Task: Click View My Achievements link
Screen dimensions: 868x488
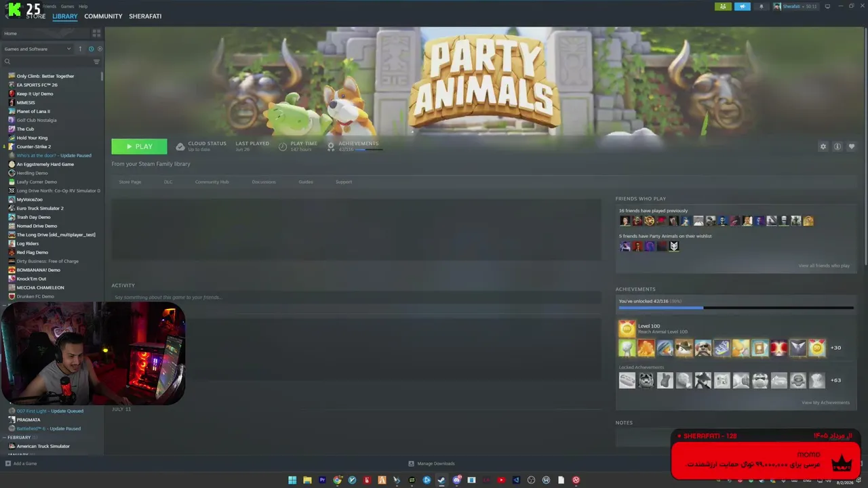Action: [x=825, y=403]
